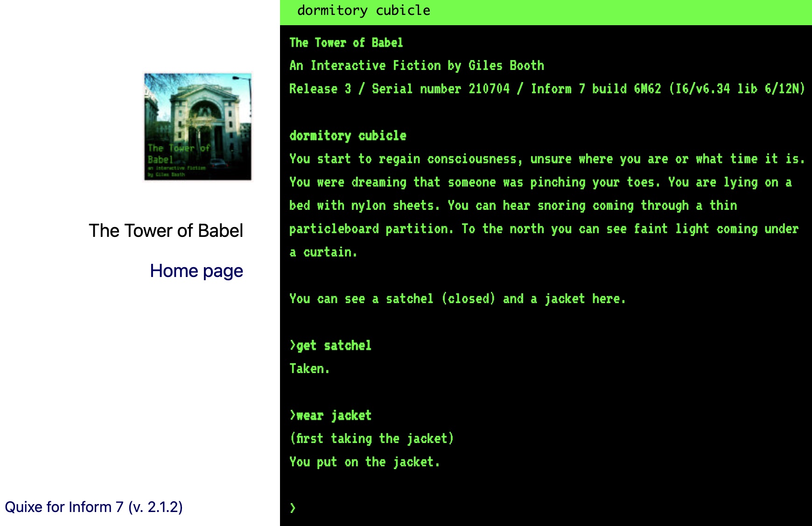Click the Tower of Babel cover image
The width and height of the screenshot is (812, 526).
[197, 127]
